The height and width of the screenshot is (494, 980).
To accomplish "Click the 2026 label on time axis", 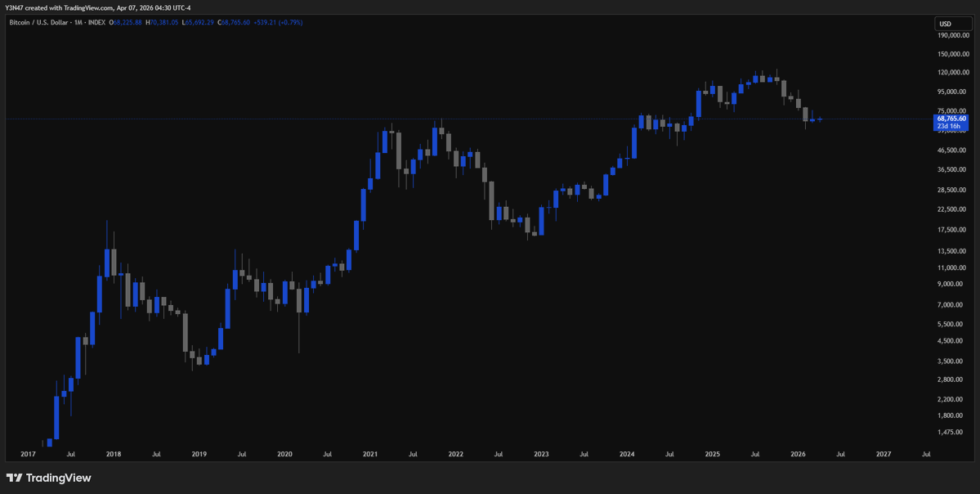I will [x=798, y=455].
